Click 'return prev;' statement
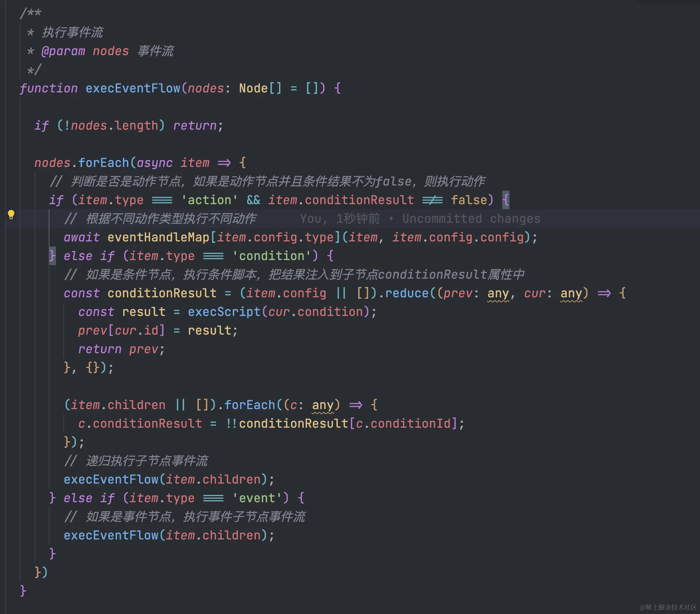 122,349
